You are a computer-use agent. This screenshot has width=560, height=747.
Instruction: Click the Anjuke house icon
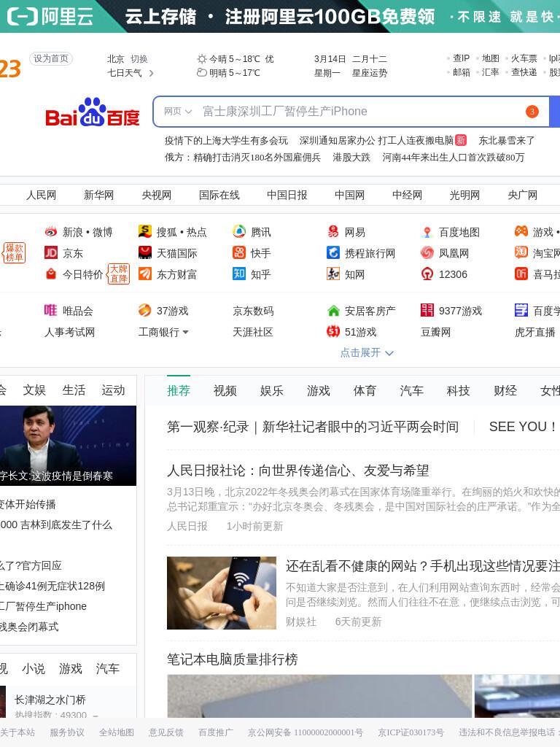[x=332, y=311]
